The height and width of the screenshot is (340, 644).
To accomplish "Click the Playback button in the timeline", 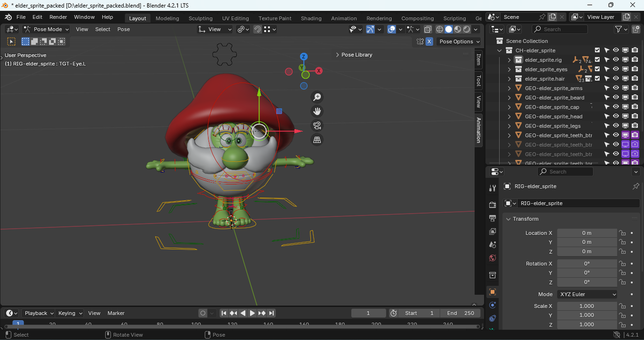I will (39, 313).
